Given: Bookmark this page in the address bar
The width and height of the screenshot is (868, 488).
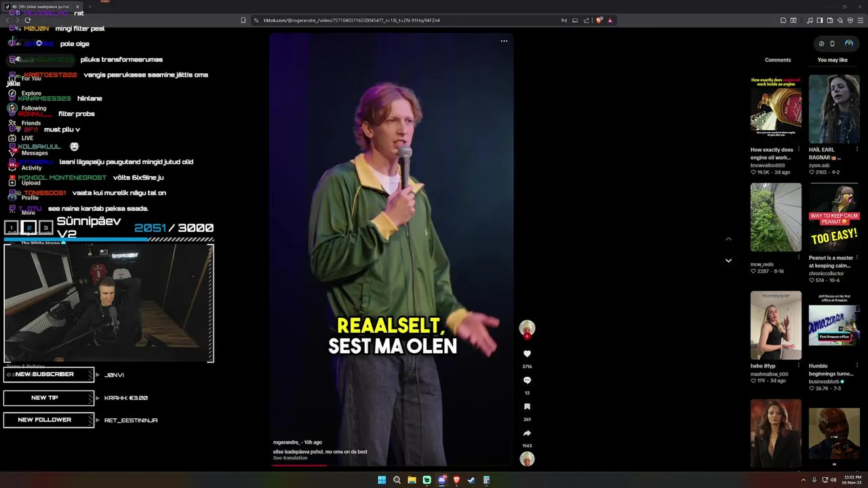Looking at the screenshot, I should pos(243,20).
